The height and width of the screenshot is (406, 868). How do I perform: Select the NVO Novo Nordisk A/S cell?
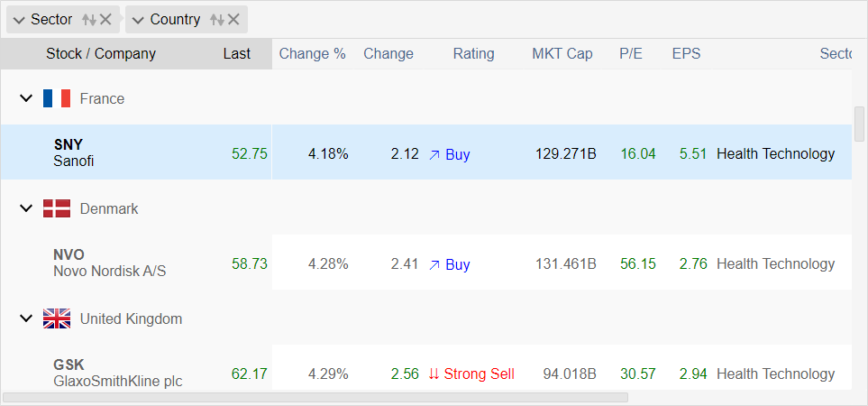(x=135, y=263)
